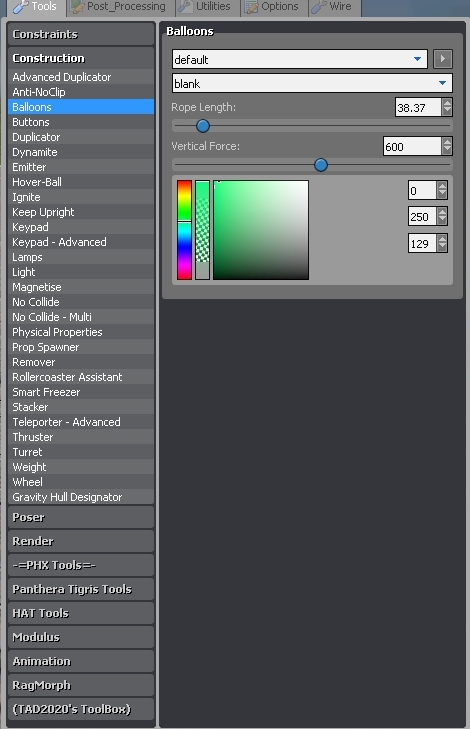
Task: Collapse the Construction category
Action: [81, 58]
